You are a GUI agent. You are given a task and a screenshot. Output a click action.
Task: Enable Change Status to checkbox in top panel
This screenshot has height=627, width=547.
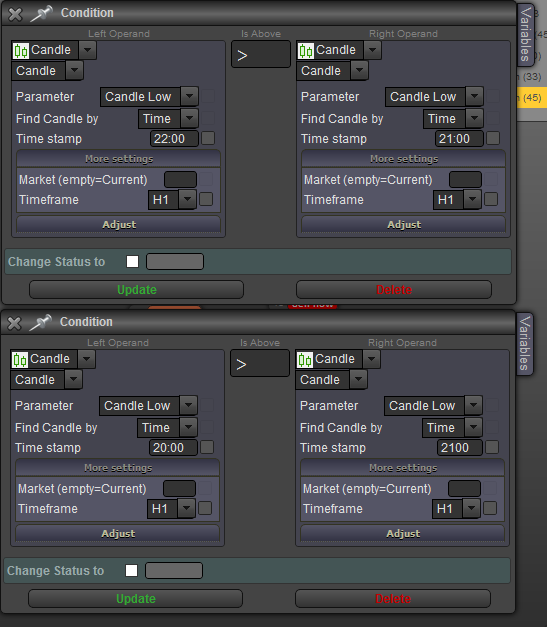click(x=132, y=262)
